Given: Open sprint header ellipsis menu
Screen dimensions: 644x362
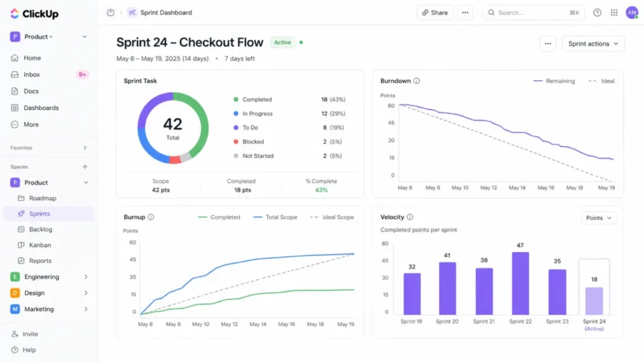Looking at the screenshot, I should point(548,43).
